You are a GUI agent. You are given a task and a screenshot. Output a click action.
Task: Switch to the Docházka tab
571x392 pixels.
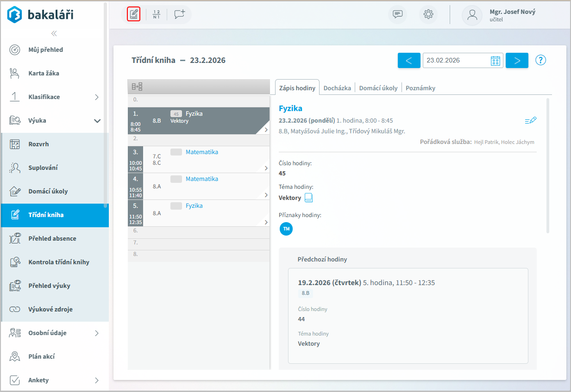coord(338,88)
